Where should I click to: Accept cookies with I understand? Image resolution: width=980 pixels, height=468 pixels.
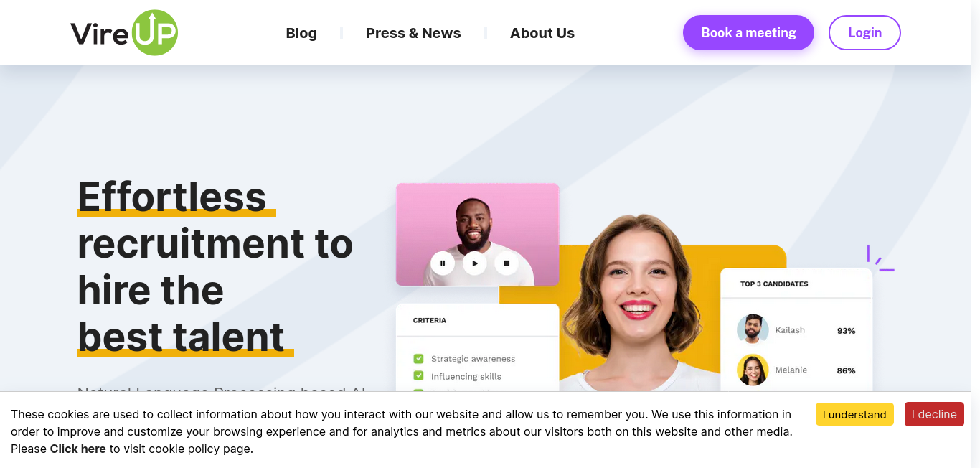point(854,414)
